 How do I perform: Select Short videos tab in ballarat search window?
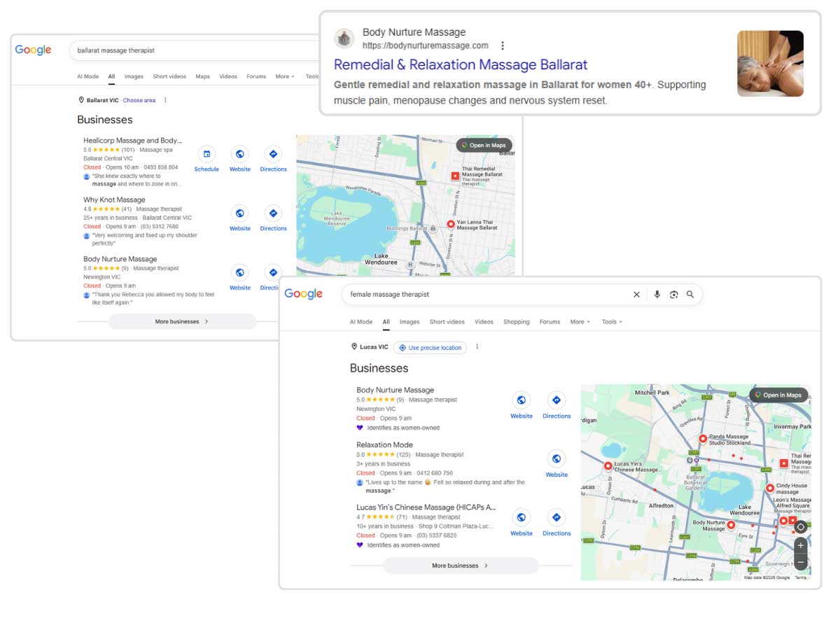(169, 77)
